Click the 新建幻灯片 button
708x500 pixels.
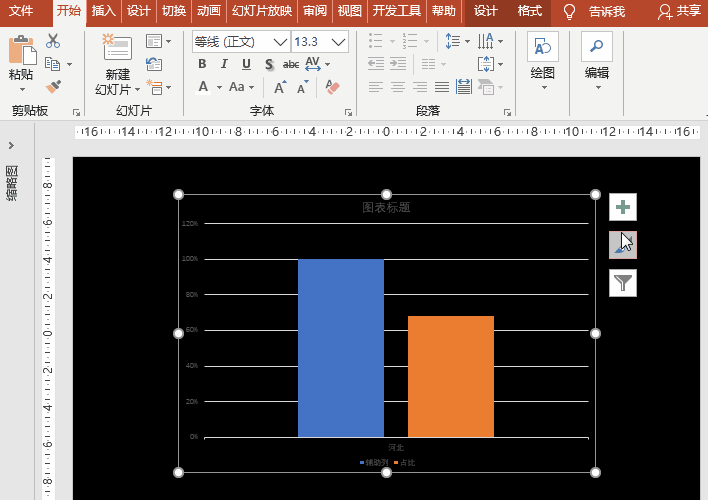(117, 65)
